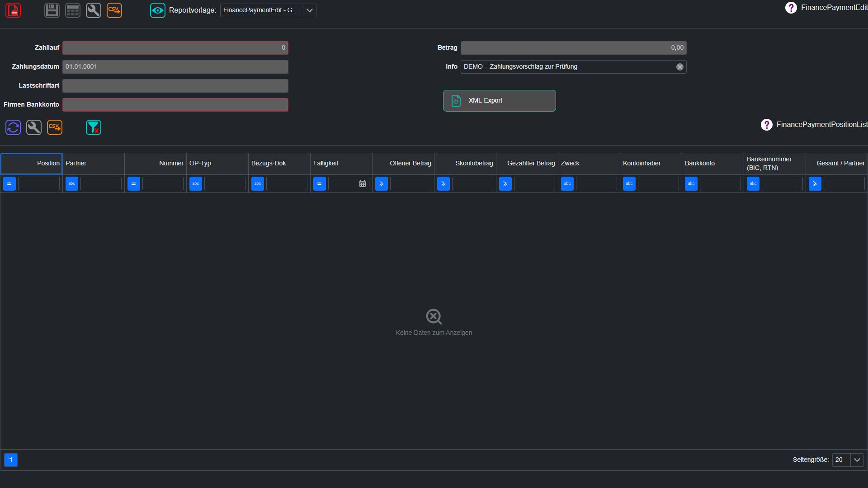Viewport: 868px width, 488px height.
Task: Click the XML-Export button
Action: 500,101
